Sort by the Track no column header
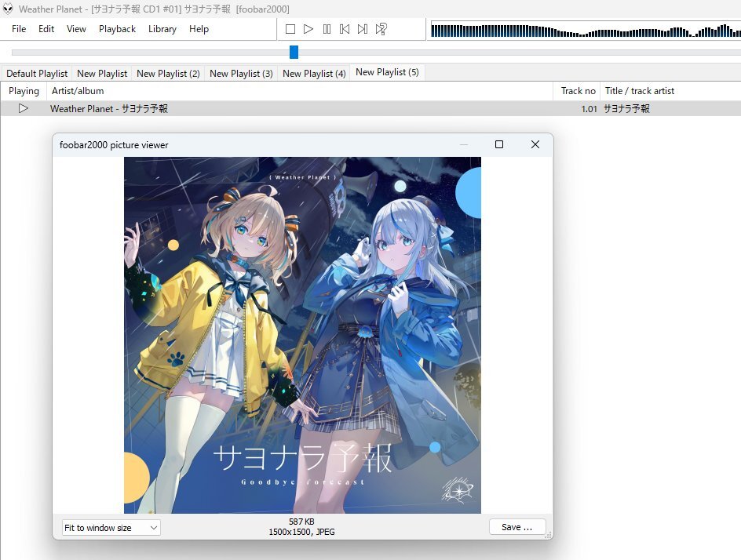 pyautogui.click(x=578, y=91)
